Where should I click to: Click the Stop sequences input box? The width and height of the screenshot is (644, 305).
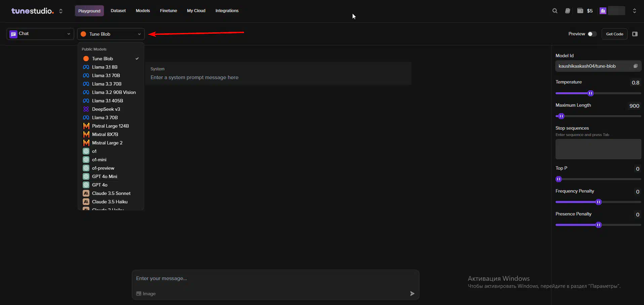pos(598,149)
